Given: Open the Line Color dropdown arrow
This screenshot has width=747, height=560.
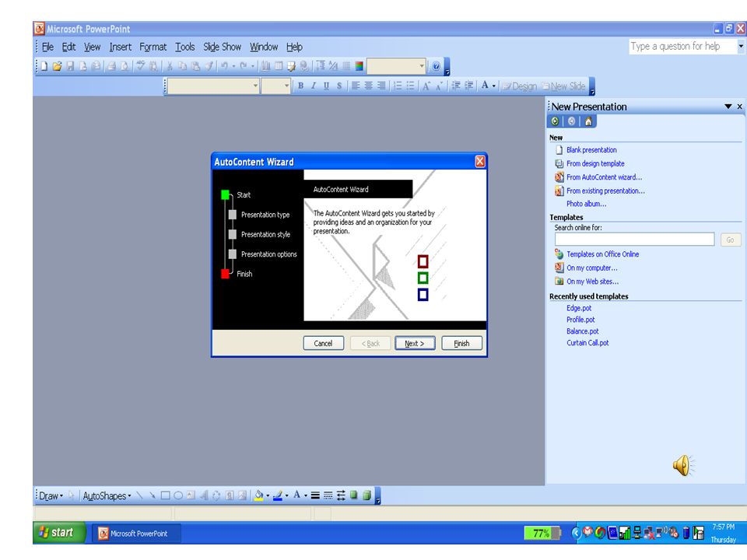Looking at the screenshot, I should (x=287, y=495).
